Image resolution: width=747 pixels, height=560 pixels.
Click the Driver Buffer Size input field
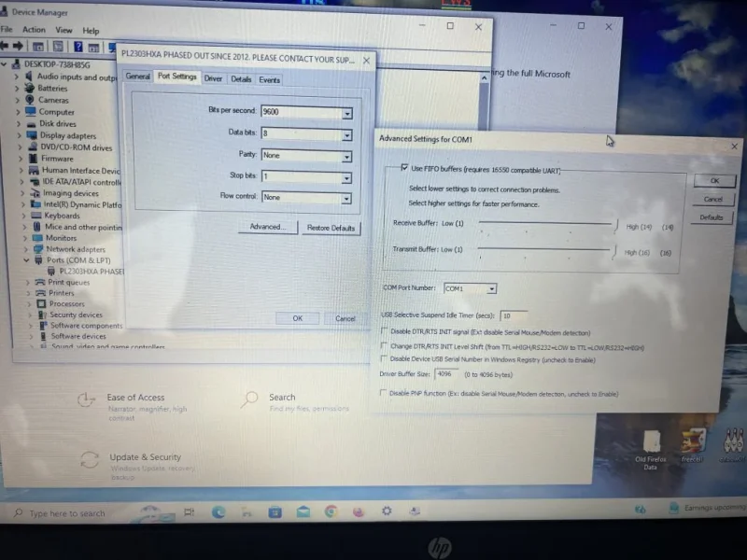pyautogui.click(x=446, y=374)
